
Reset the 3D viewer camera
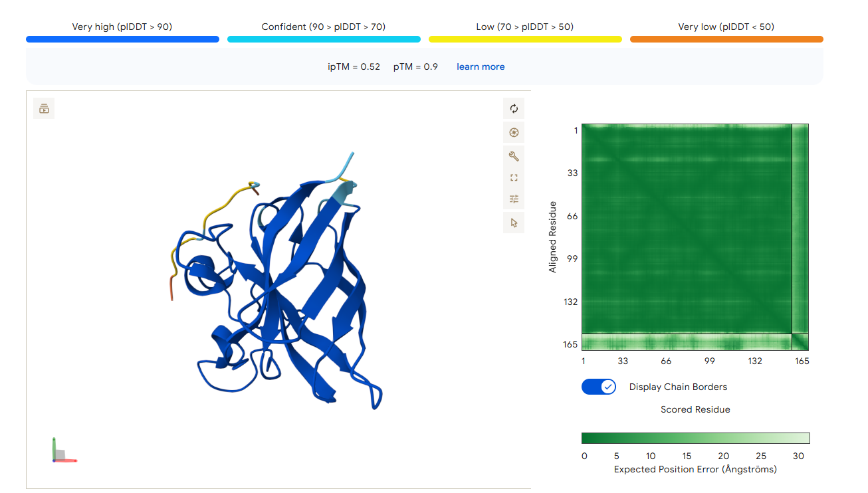514,108
